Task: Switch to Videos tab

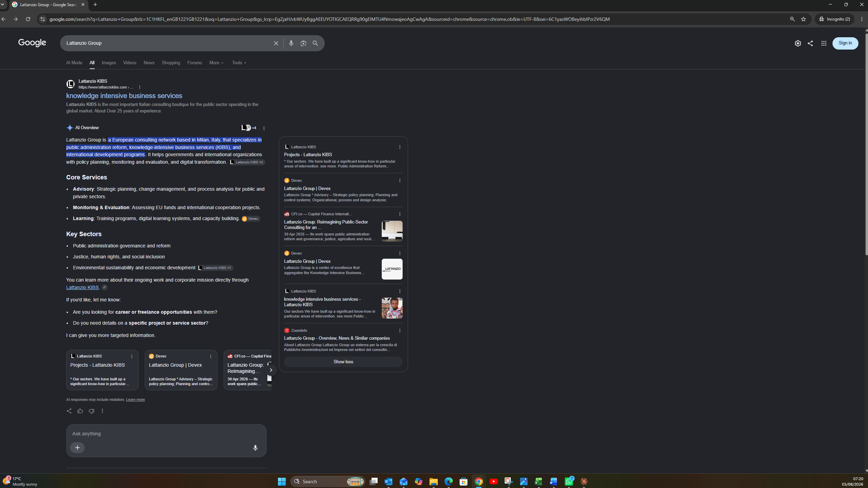Action: click(130, 63)
